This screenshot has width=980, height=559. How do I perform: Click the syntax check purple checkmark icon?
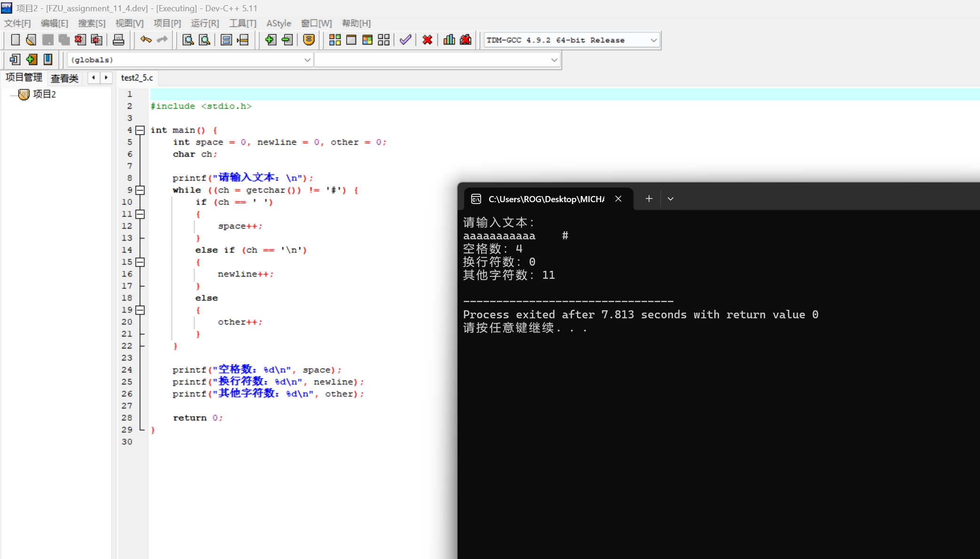[x=405, y=40]
